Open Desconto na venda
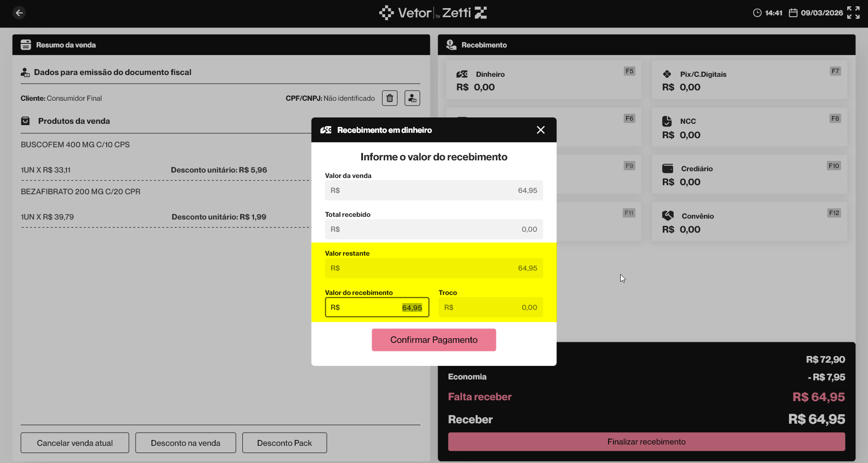The width and height of the screenshot is (868, 463). (186, 443)
